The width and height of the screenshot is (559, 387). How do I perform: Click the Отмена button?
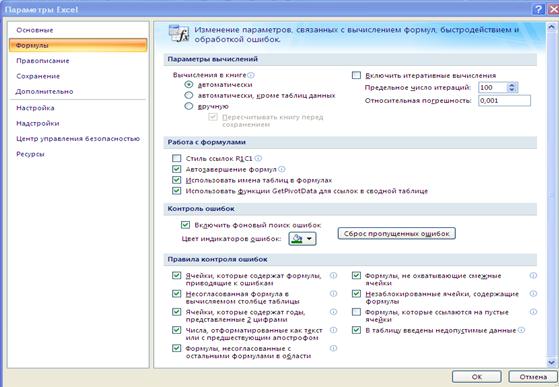[x=533, y=377]
